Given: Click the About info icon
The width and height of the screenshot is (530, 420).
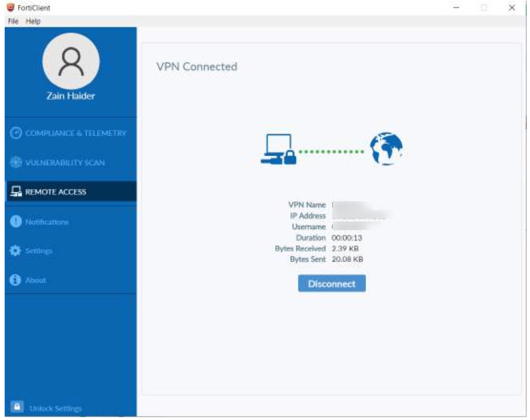Looking at the screenshot, I should coord(15,280).
